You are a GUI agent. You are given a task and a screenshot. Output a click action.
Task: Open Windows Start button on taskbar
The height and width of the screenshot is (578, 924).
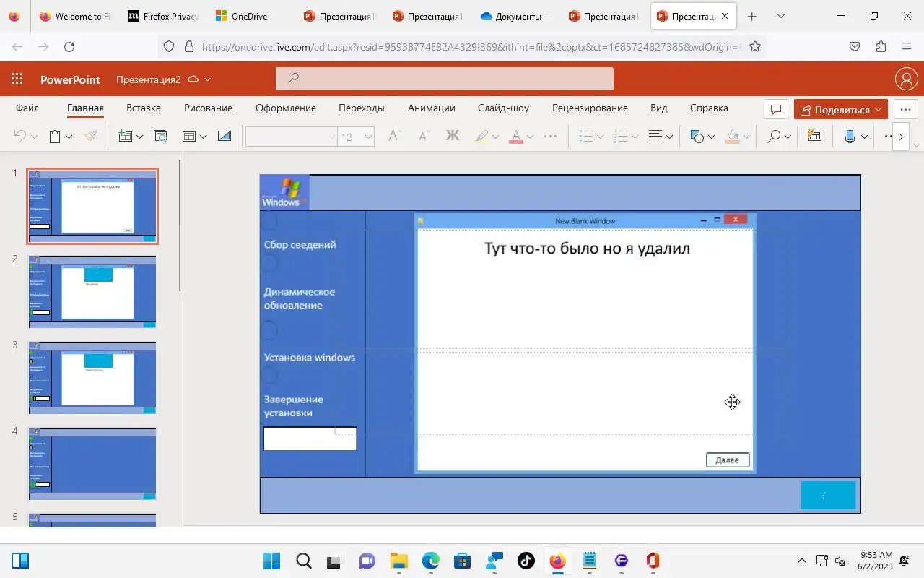(x=272, y=561)
